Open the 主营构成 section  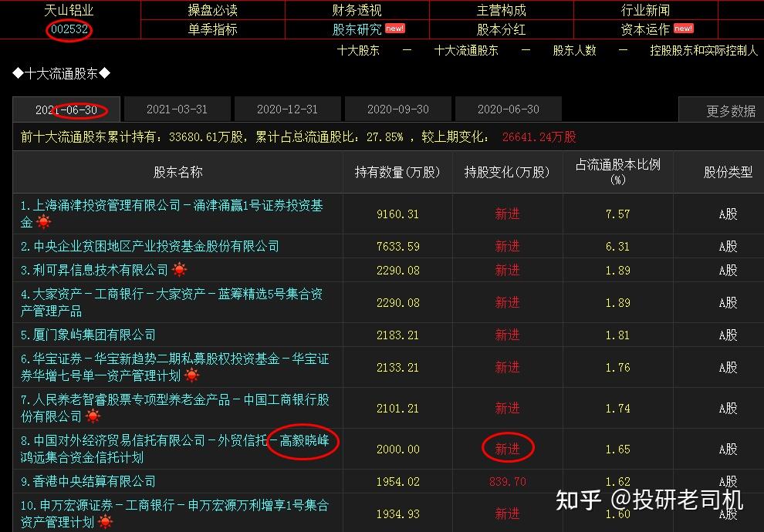502,10
